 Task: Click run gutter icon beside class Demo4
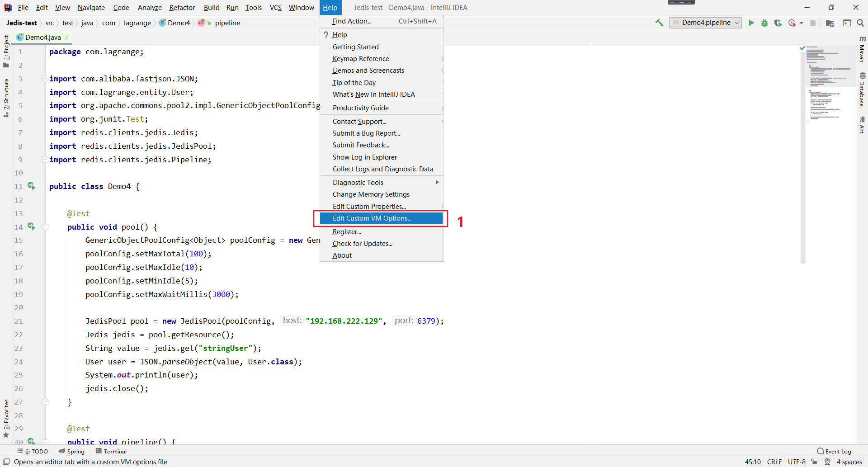point(31,186)
